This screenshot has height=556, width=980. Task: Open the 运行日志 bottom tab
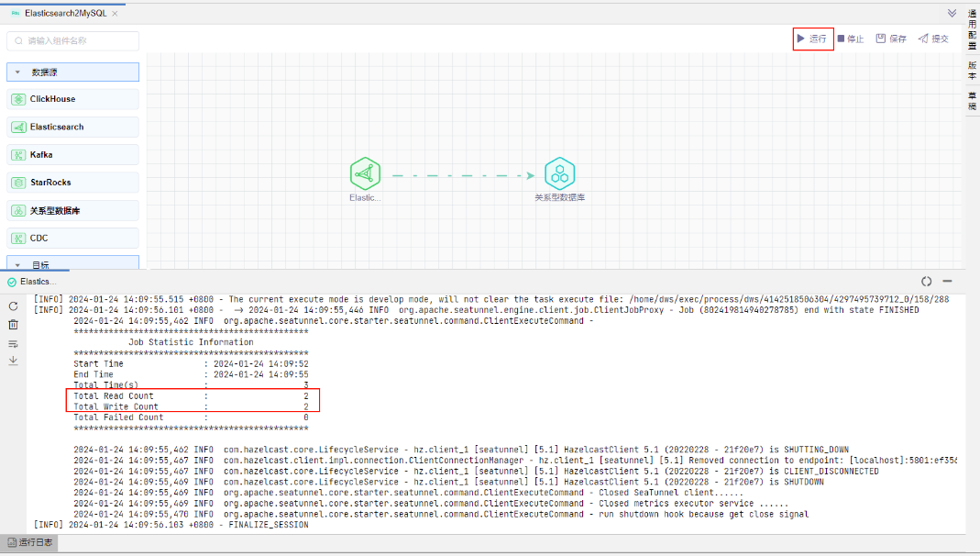pyautogui.click(x=30, y=542)
